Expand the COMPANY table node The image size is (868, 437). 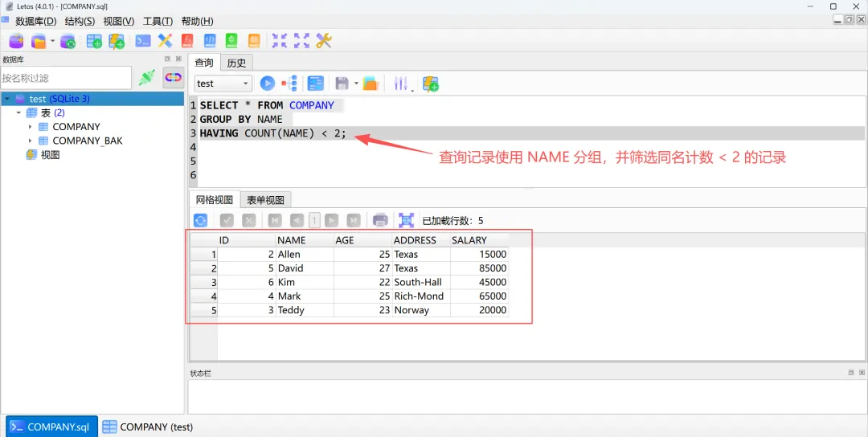[30, 127]
